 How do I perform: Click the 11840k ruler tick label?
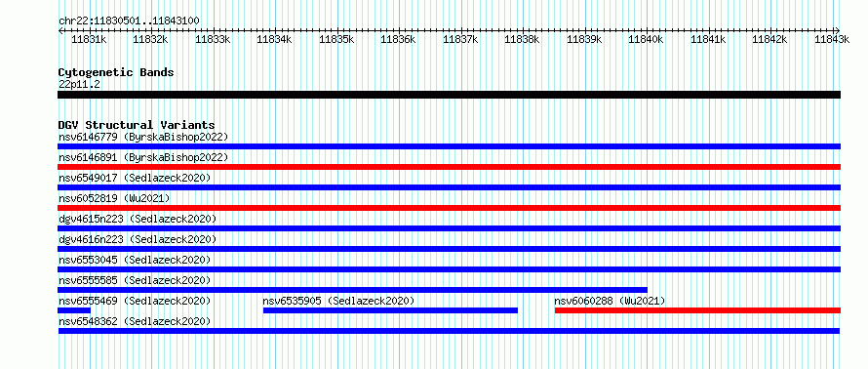point(646,39)
